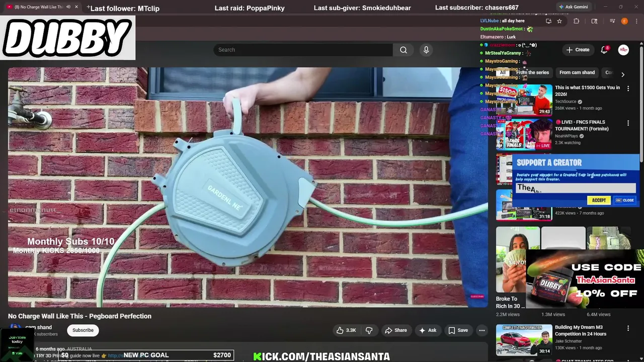Focus the YouTube Search input field

303,50
